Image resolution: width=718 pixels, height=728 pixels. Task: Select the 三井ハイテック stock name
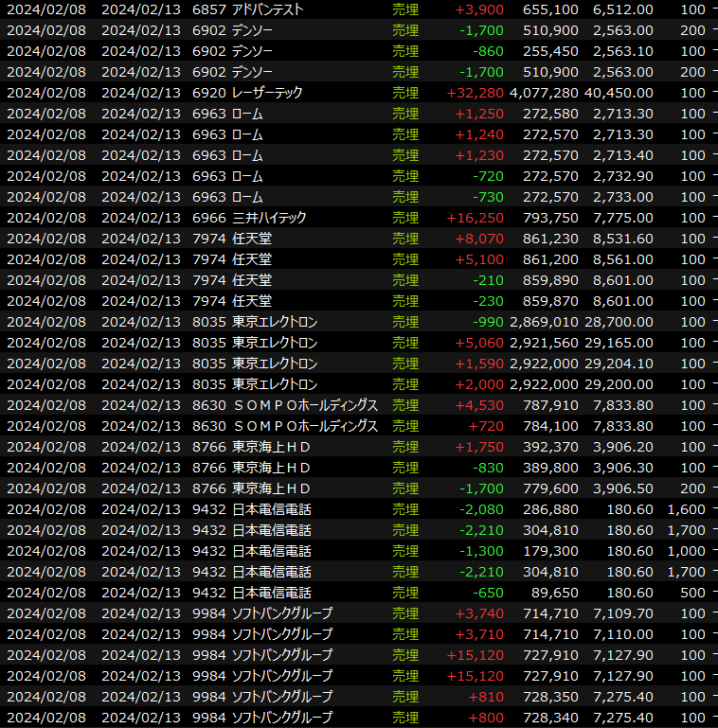pos(269,218)
